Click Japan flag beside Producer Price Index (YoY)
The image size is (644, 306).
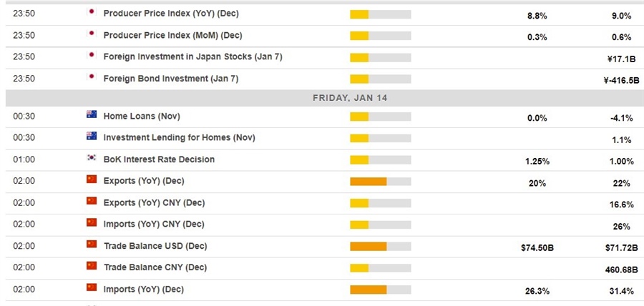91,13
